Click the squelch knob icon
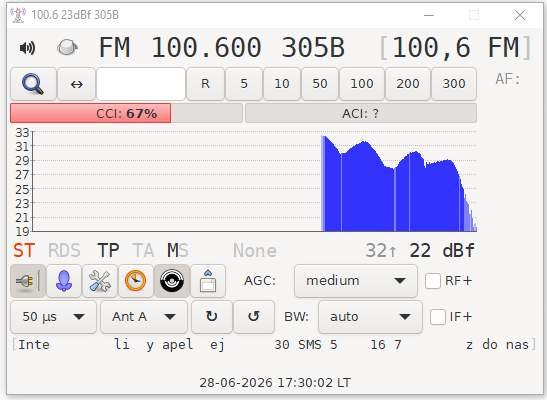Screen dimensions: 547x400 coord(67,47)
